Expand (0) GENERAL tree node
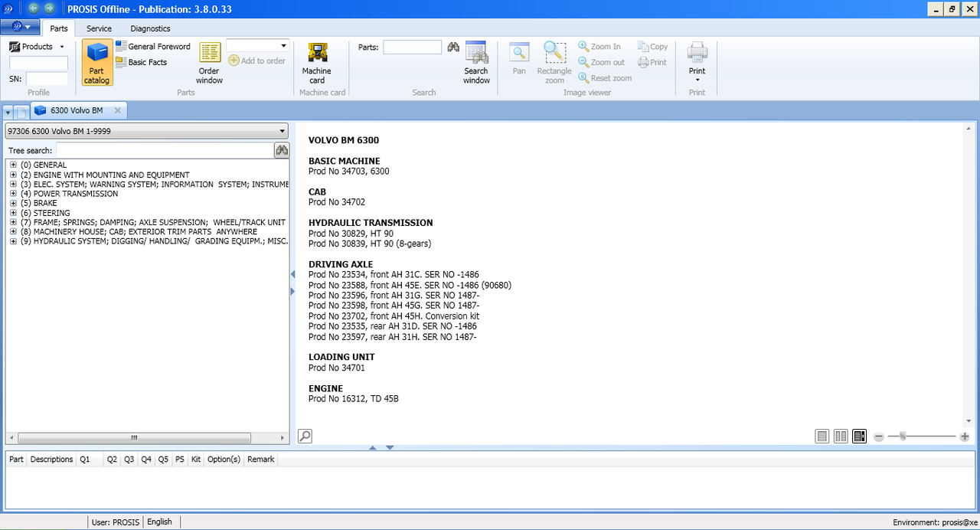 tap(13, 165)
